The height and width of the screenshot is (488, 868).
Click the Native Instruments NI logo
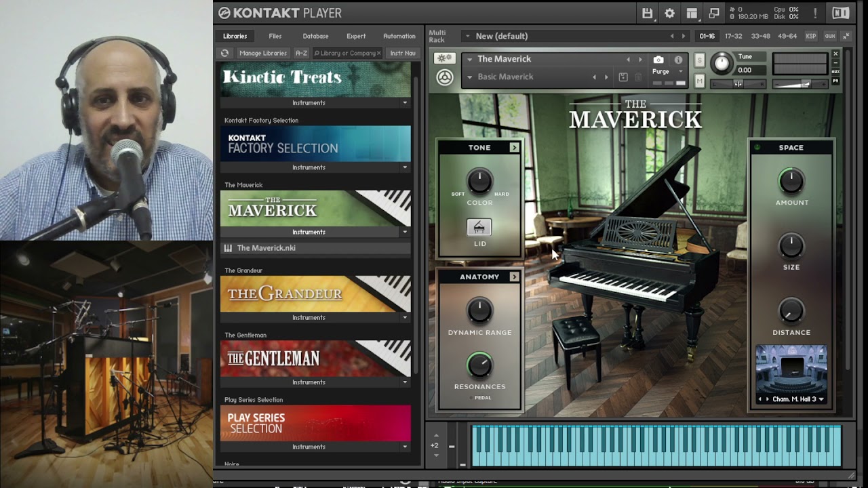coord(840,14)
